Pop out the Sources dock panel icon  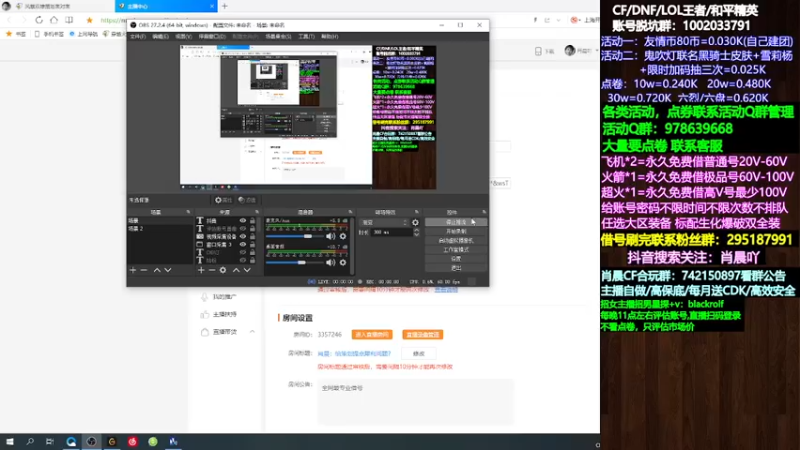click(x=257, y=212)
